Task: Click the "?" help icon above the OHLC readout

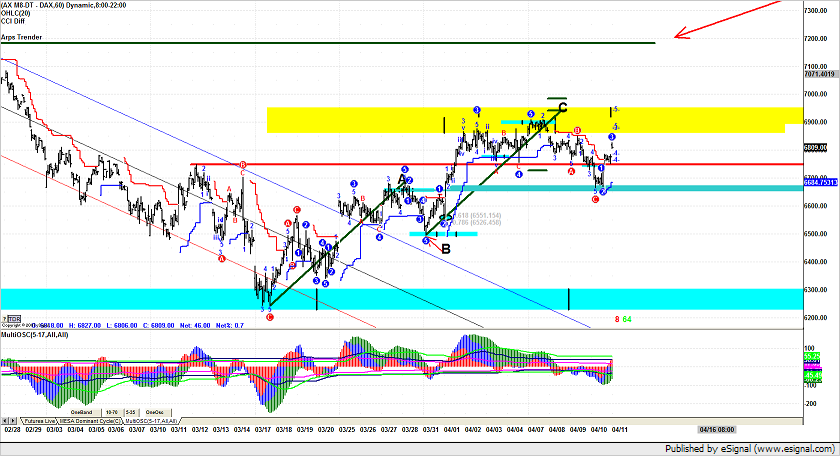Action: [5, 318]
